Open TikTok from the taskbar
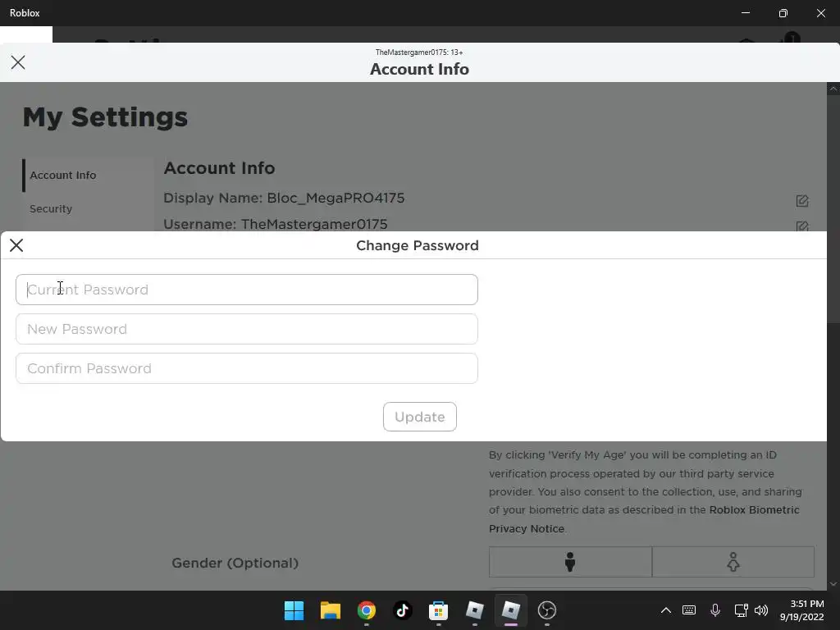This screenshot has width=840, height=630. [x=402, y=610]
